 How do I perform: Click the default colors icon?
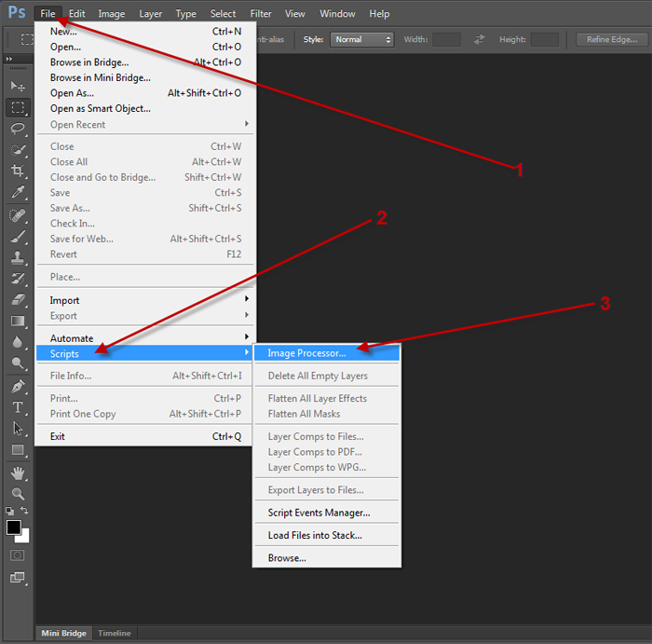[x=9, y=511]
